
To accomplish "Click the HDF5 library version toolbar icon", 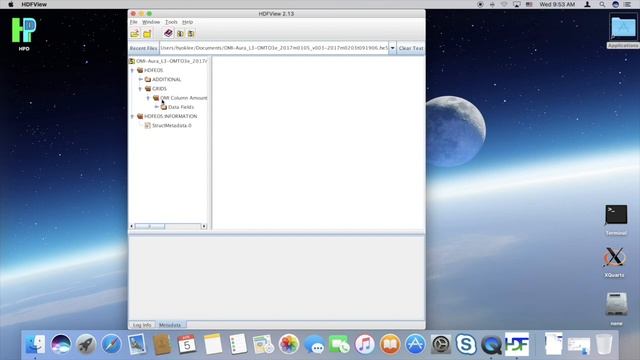I will coord(191,33).
